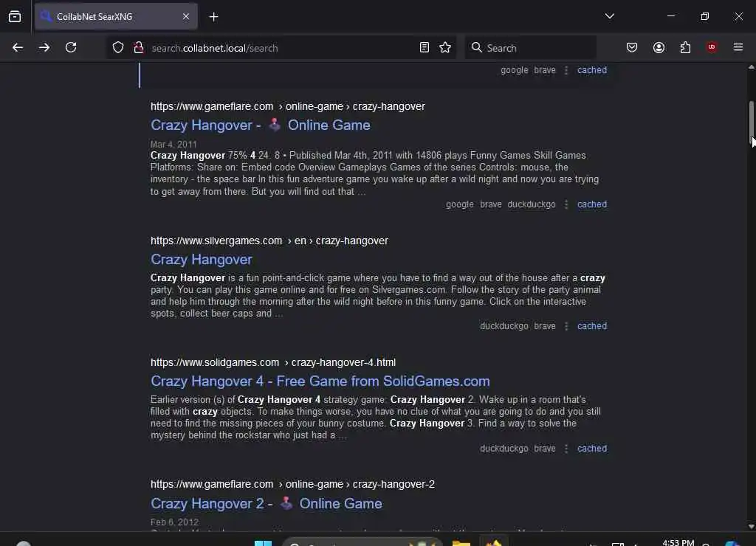Open Crazy Hangover 4 SolidGames result
Screen dimensions: 756x546
point(320,381)
